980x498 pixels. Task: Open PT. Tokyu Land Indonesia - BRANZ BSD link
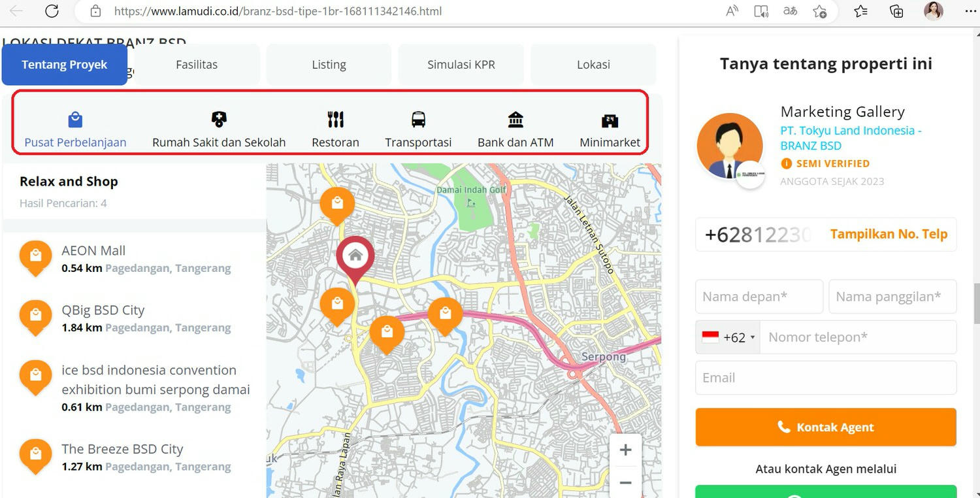(851, 138)
